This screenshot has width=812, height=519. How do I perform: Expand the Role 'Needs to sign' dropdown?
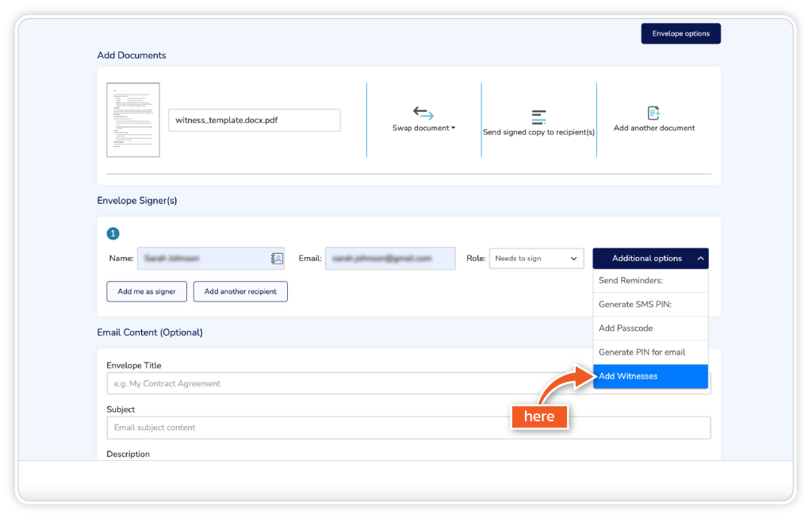536,259
